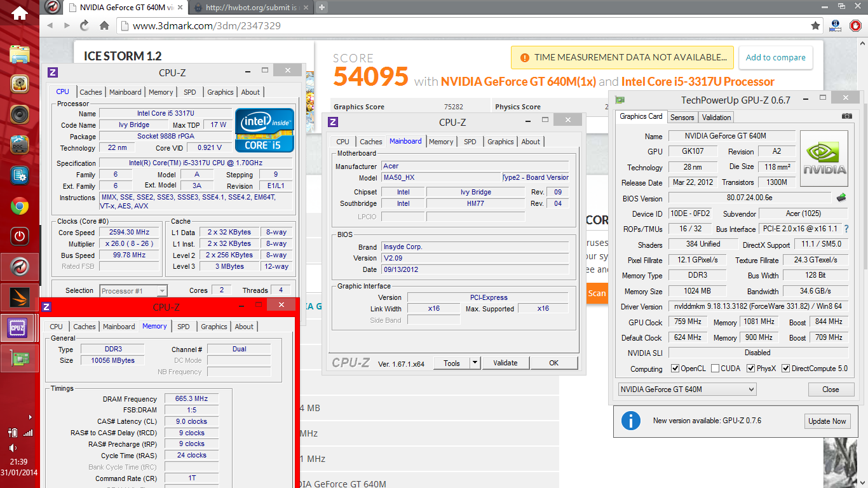Click the TIME MEASUREMENT DATA NOT AVAILABLE warning

point(622,57)
